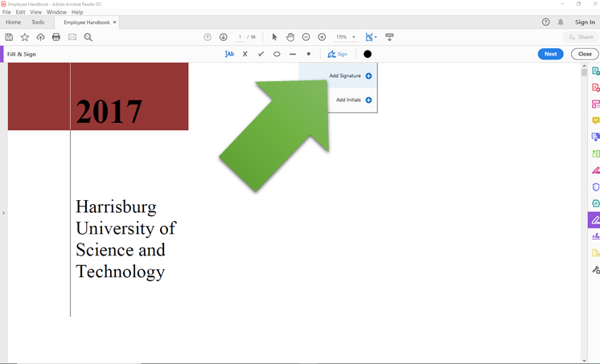This screenshot has height=364, width=600.
Task: Select the crossmark X tool
Action: click(245, 54)
